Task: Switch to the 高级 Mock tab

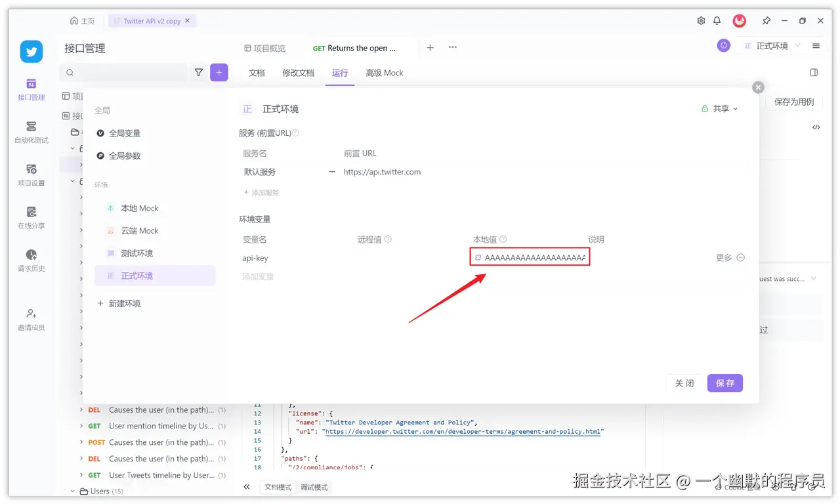Action: [x=385, y=73]
